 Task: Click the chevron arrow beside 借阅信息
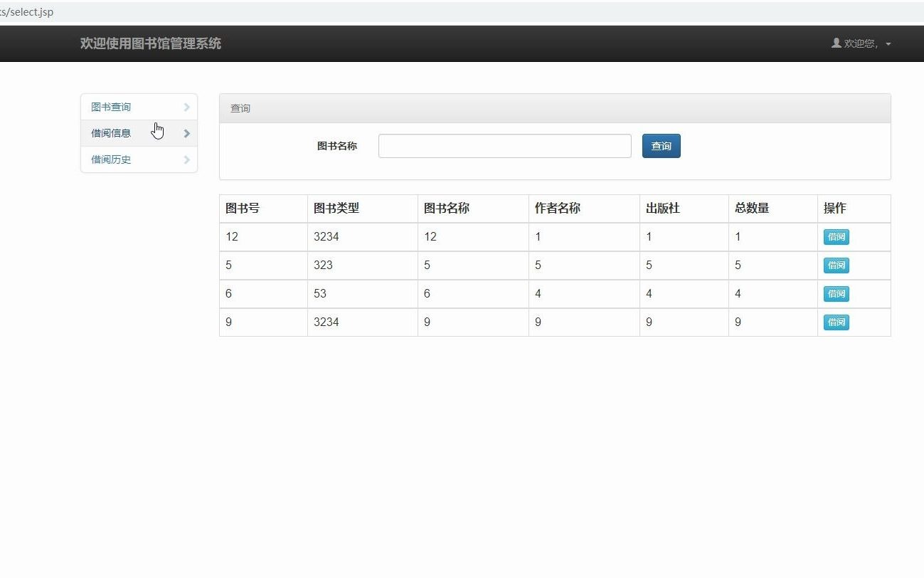(186, 133)
